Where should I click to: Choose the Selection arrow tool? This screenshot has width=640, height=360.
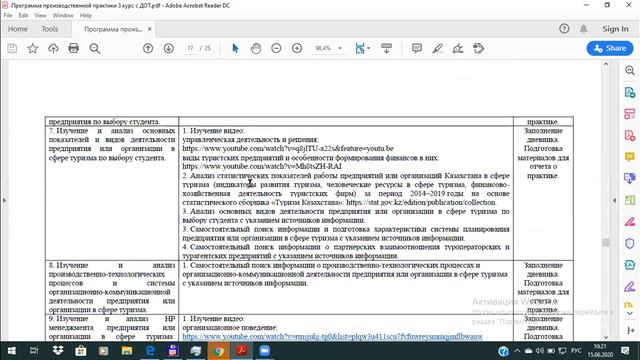(x=235, y=49)
